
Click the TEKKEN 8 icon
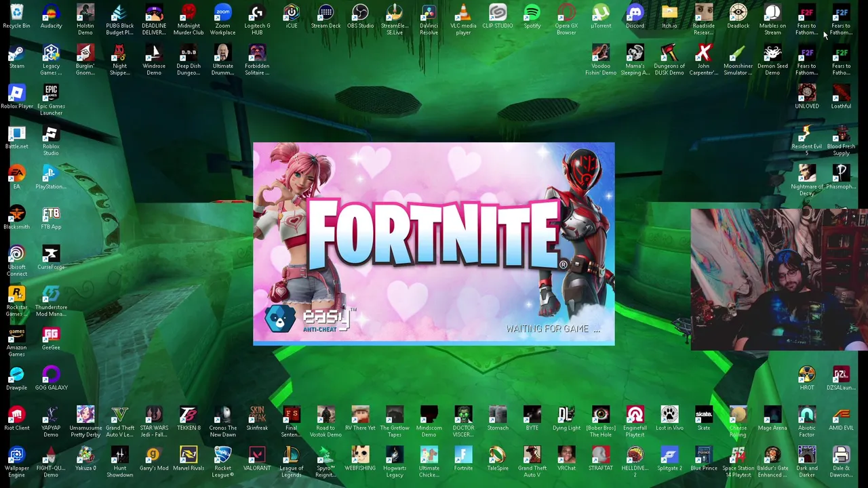point(189,419)
